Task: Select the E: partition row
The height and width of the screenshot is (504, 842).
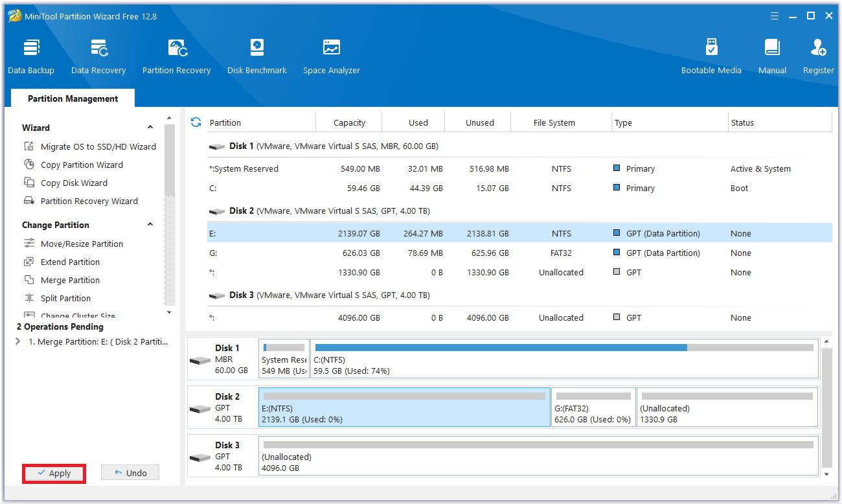Action: tap(519, 233)
